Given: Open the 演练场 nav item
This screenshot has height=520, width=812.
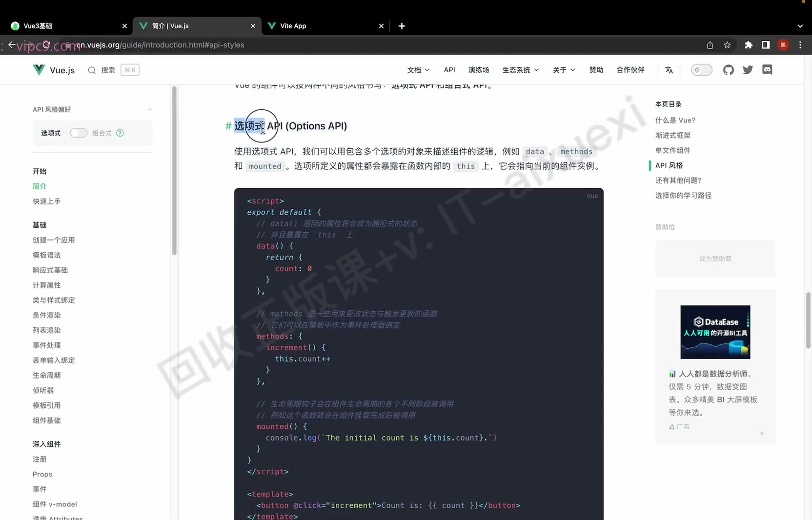Looking at the screenshot, I should coord(479,70).
